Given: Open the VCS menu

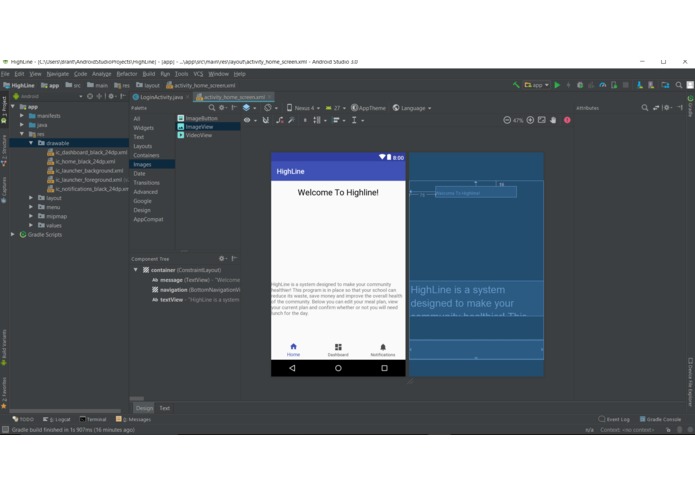Looking at the screenshot, I should [x=198, y=74].
